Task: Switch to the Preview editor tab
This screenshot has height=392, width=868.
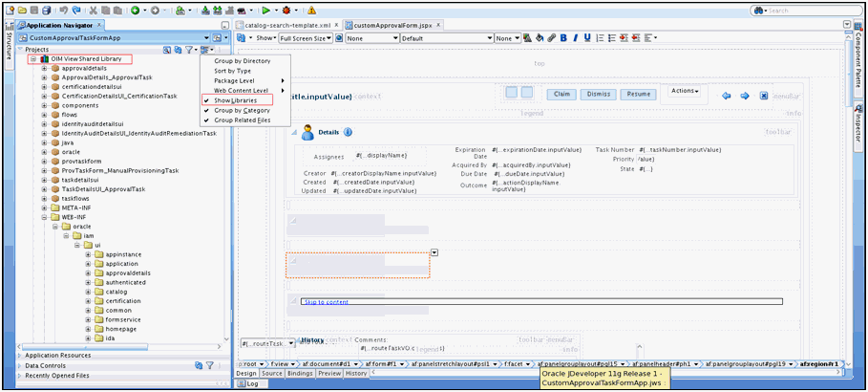Action: pos(329,373)
